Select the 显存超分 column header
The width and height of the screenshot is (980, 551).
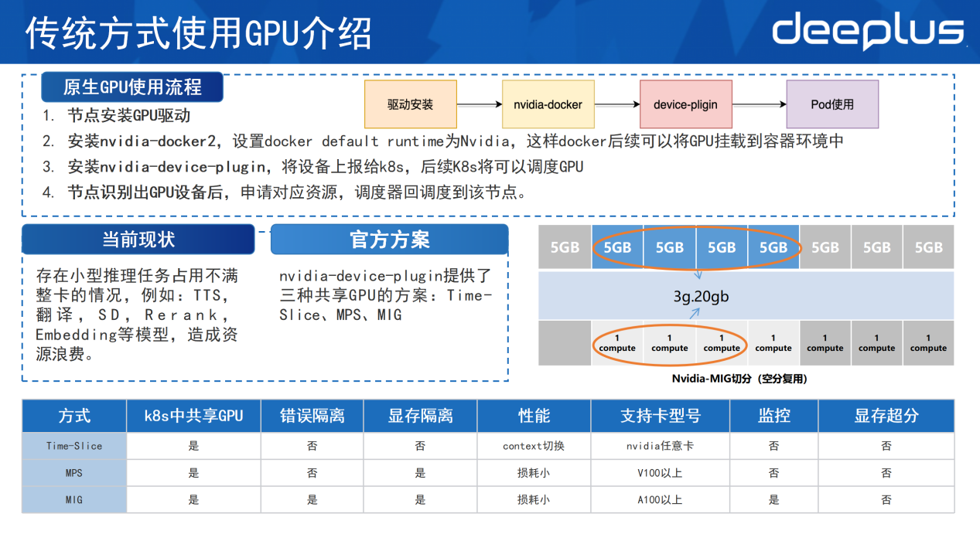pyautogui.click(x=886, y=416)
